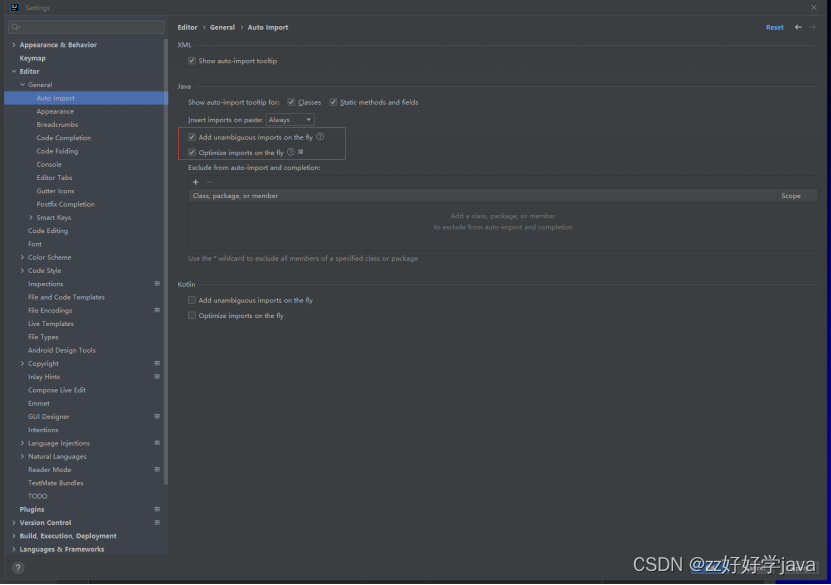
Task: Click General in the breadcrumb path
Action: (222, 27)
